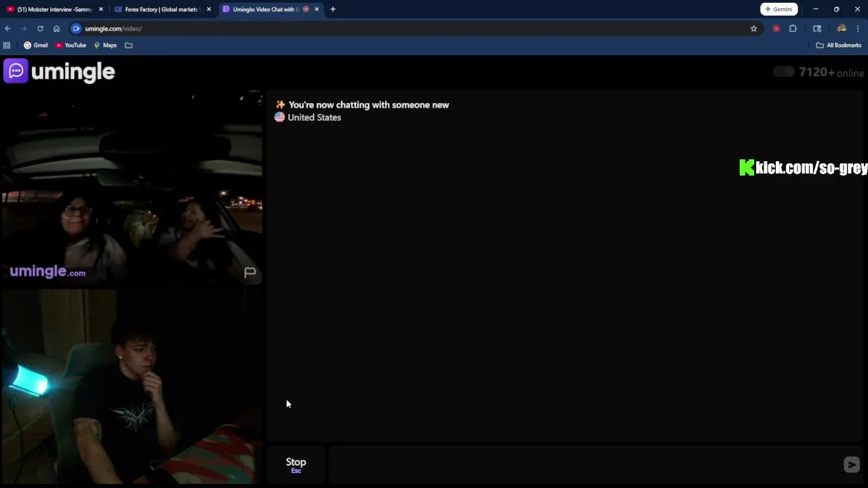This screenshot has height=488, width=868.
Task: Go back to the previous page
Action: point(7,28)
